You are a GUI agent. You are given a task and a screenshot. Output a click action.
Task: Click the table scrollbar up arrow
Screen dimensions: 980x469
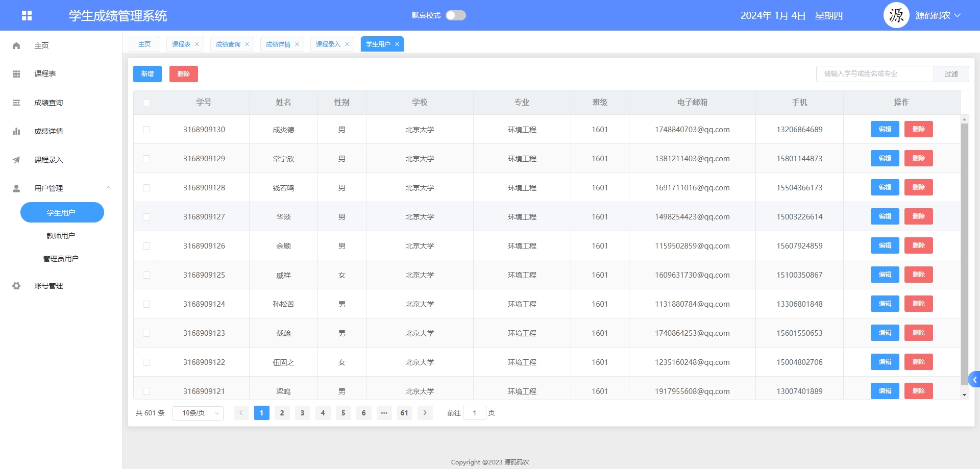964,119
